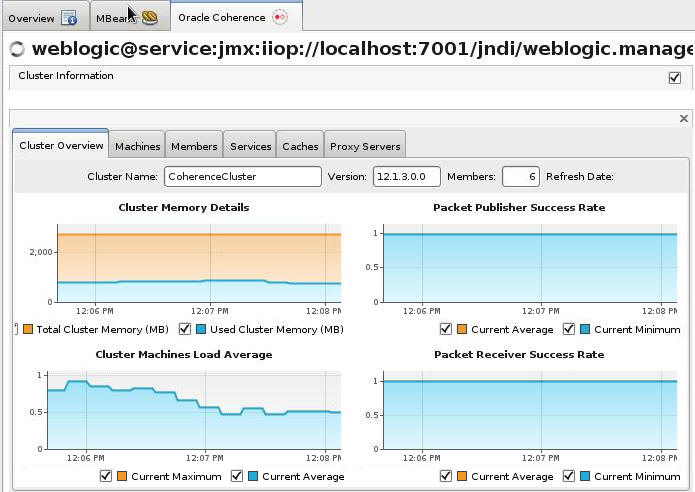
Task: Toggle Load Average Current Maximum checkbox
Action: pos(105,476)
